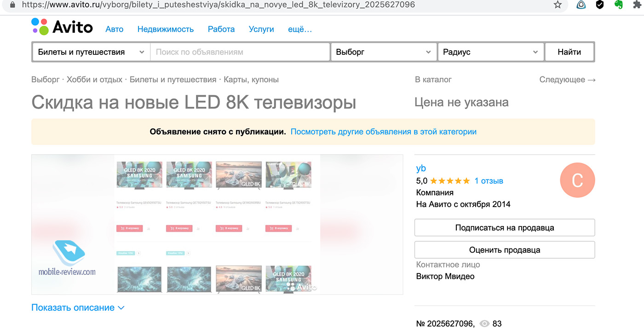This screenshot has height=330, width=644.
Task: Click Подписаться на продавца button
Action: [x=505, y=227]
